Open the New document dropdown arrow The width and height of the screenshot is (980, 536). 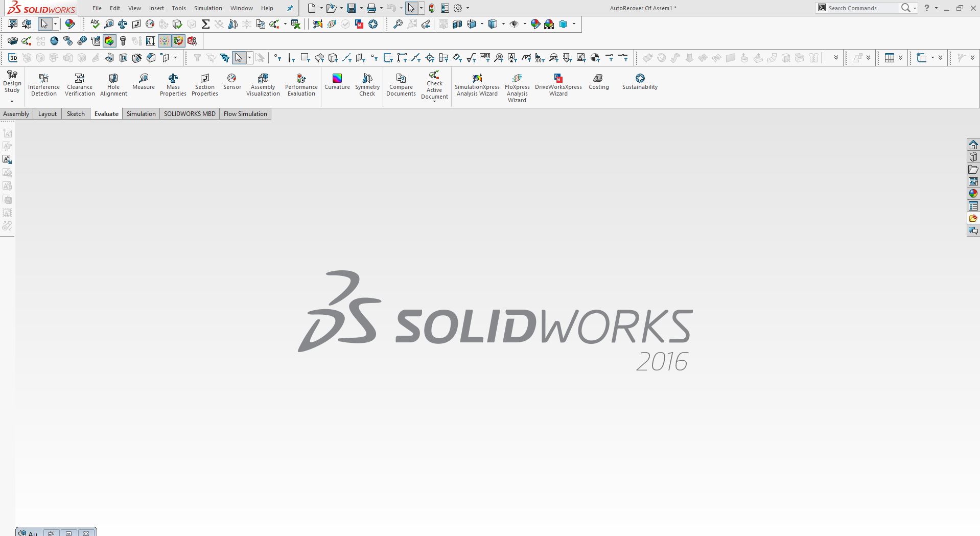point(321,8)
